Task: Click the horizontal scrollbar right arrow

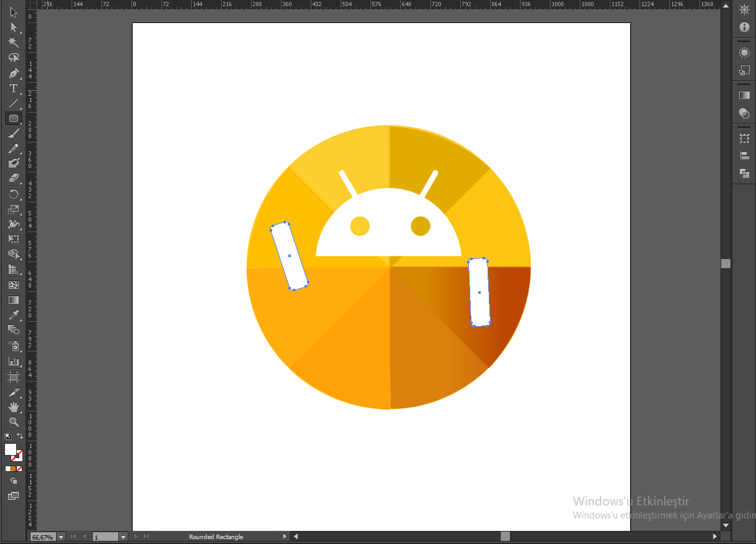Action: [716, 537]
